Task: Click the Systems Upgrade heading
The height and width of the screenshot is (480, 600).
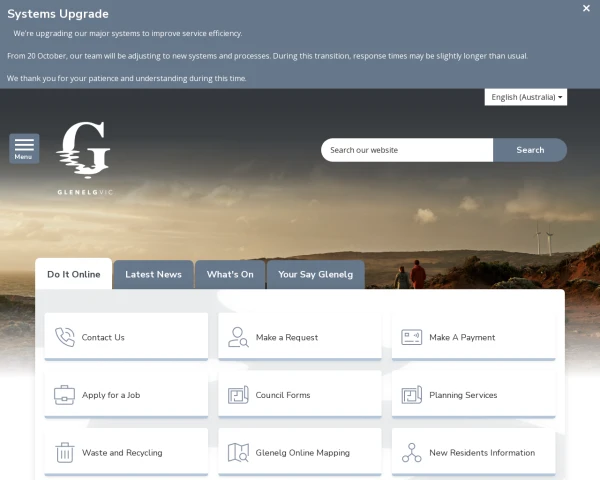Action: pos(58,14)
